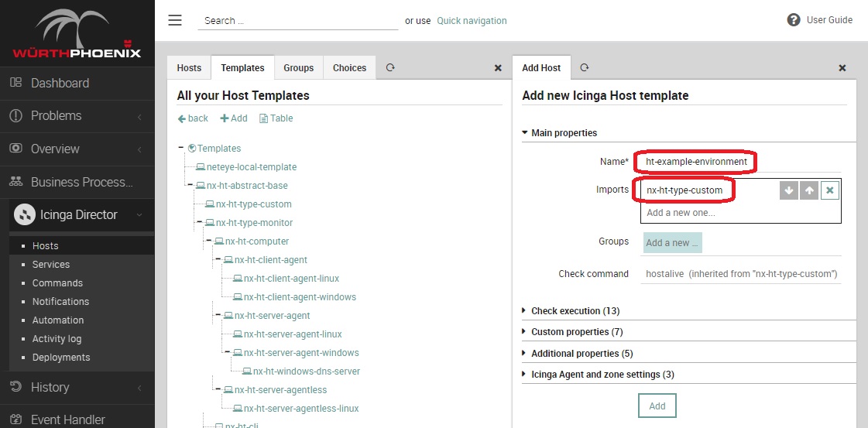Refresh the Add Host panel
Screen dimensions: 868x428
coord(585,68)
